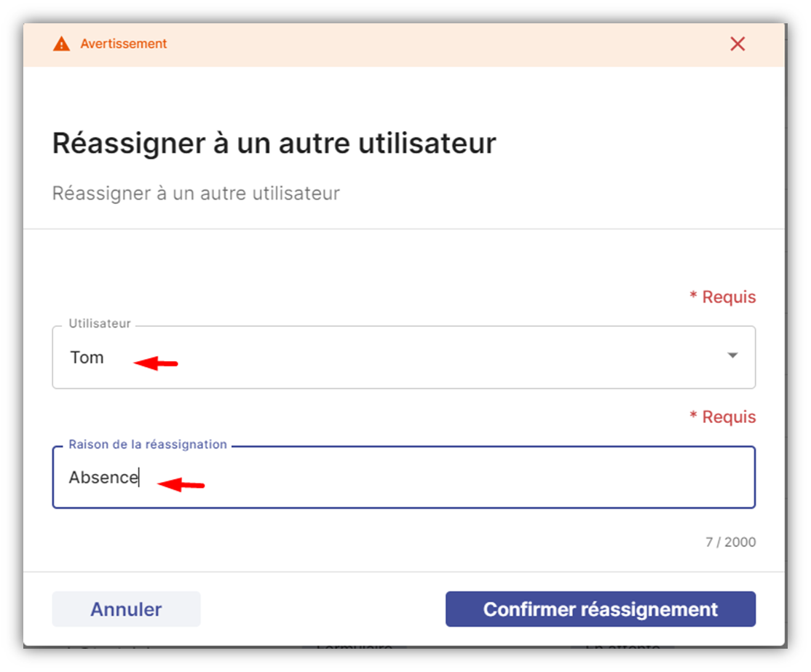811x672 pixels.
Task: Expand the Utilisateur dropdown arrow
Action: (x=732, y=355)
